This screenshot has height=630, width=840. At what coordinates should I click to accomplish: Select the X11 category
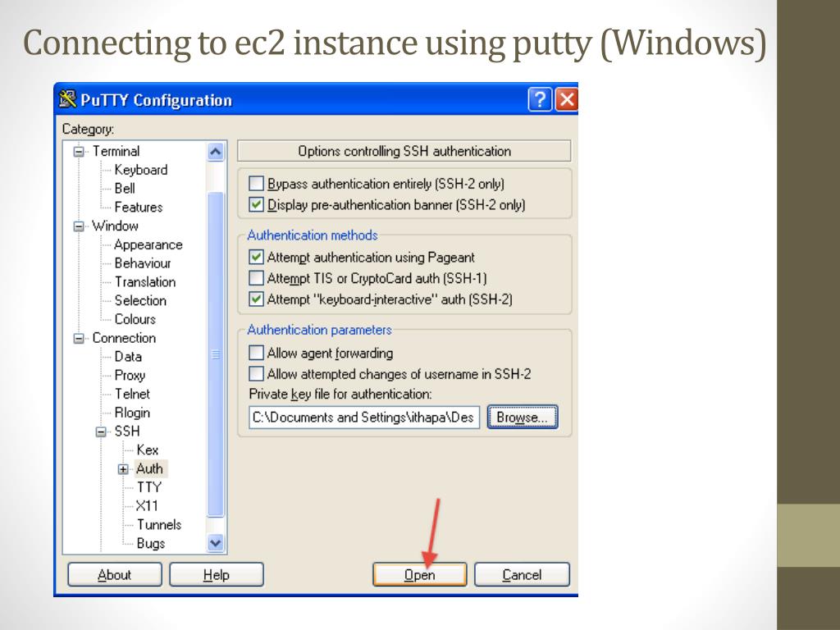pos(147,506)
